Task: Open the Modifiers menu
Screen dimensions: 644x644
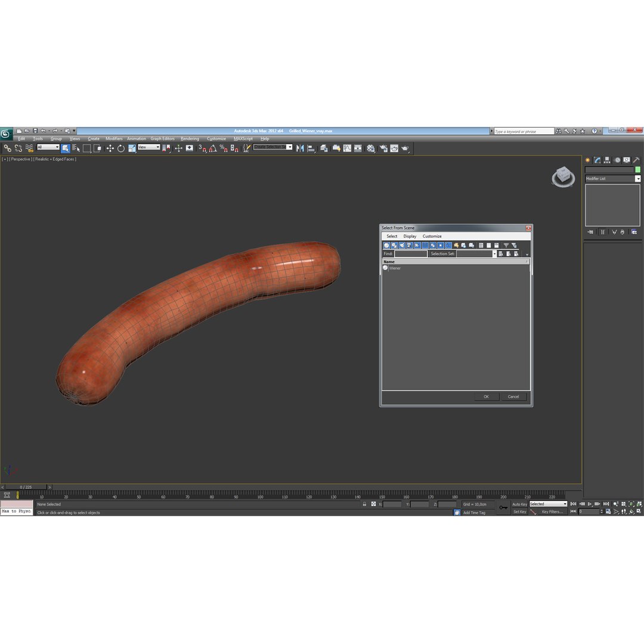Action: [114, 139]
